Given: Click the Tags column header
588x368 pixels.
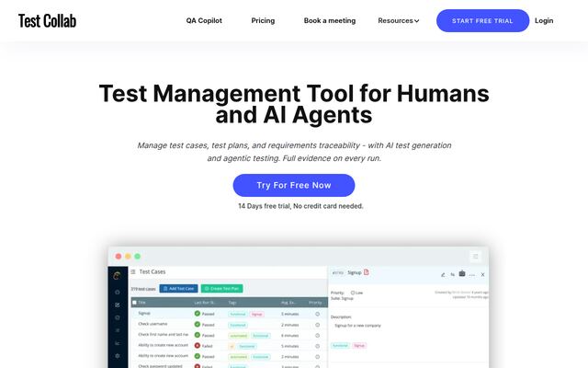Looking at the screenshot, I should pyautogui.click(x=232, y=303).
